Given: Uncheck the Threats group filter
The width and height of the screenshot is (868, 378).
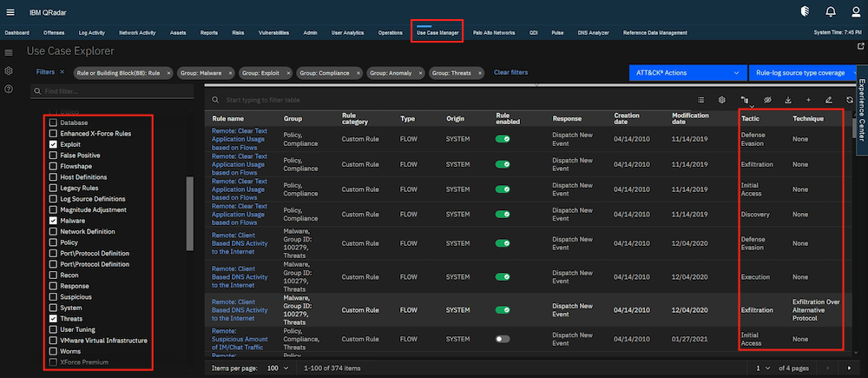Looking at the screenshot, I should [53, 319].
